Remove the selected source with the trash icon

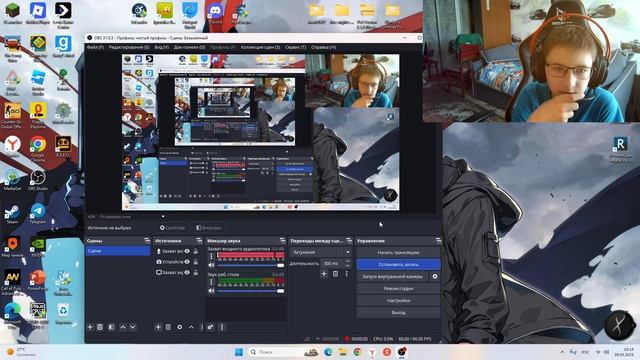168,327
